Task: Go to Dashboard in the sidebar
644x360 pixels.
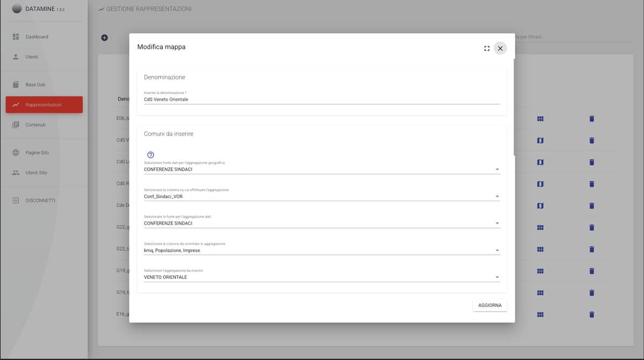Action: point(44,36)
